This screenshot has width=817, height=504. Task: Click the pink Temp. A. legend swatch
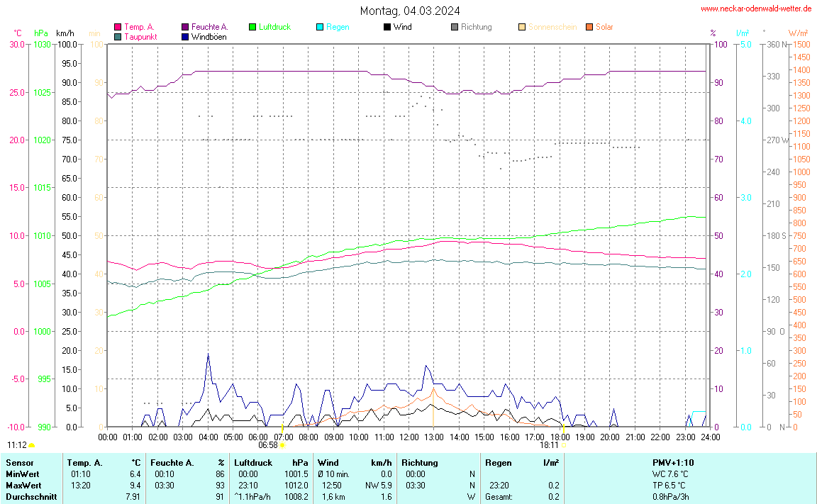click(118, 27)
